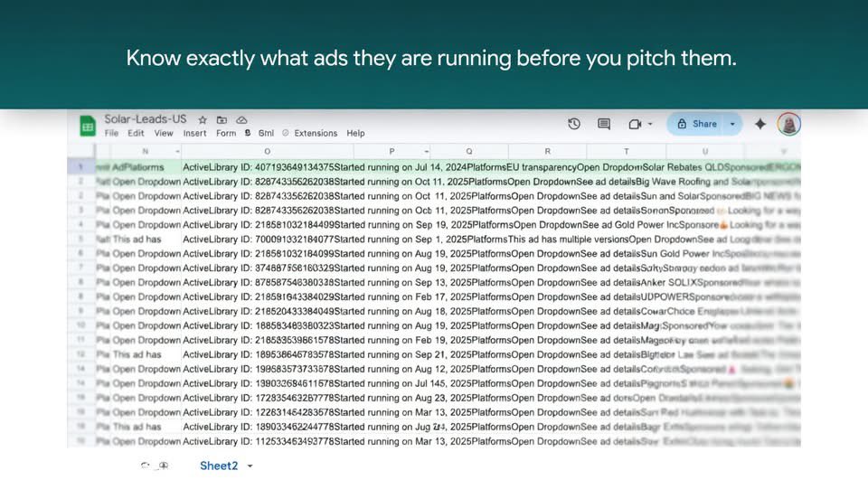Image resolution: width=868 pixels, height=480 pixels.
Task: Open the Form menu
Action: pyautogui.click(x=226, y=134)
